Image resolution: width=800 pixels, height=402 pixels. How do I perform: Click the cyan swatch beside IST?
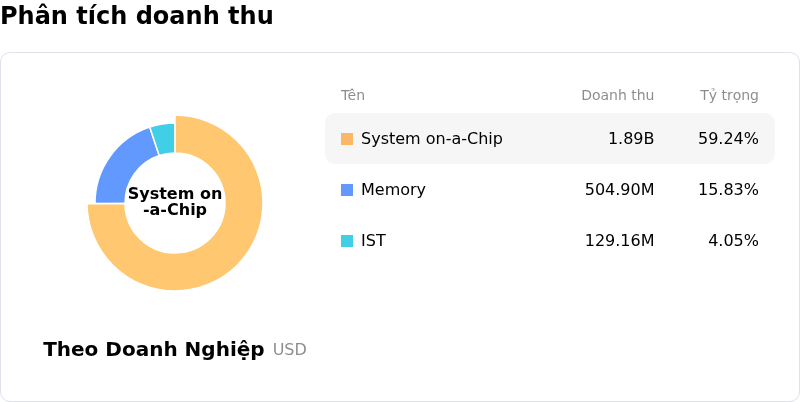click(x=347, y=241)
